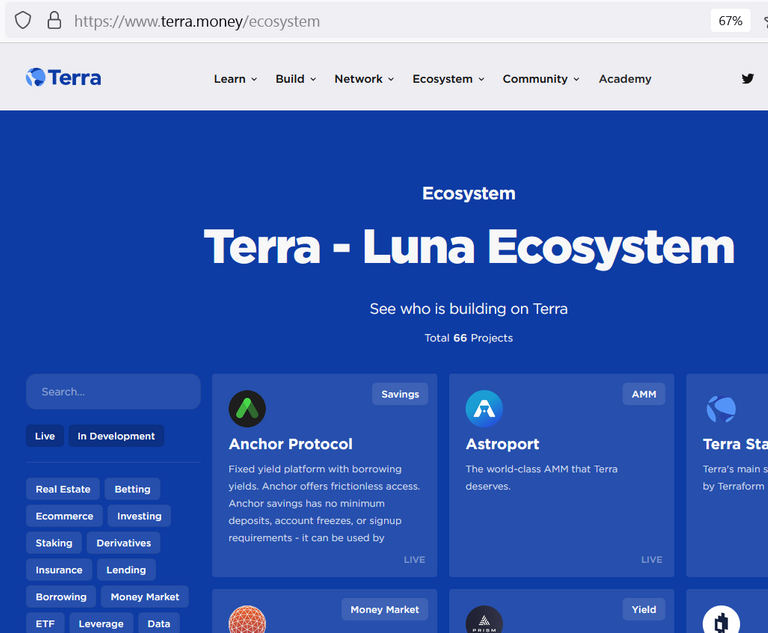768x633 pixels.
Task: Open the Anchor Protocol title
Action: (x=290, y=444)
